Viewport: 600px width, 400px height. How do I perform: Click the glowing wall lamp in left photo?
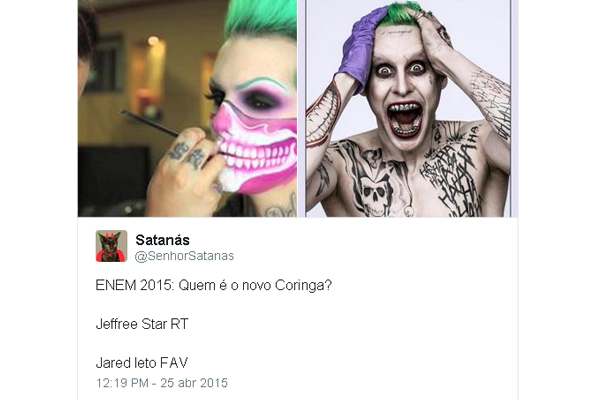[153, 41]
